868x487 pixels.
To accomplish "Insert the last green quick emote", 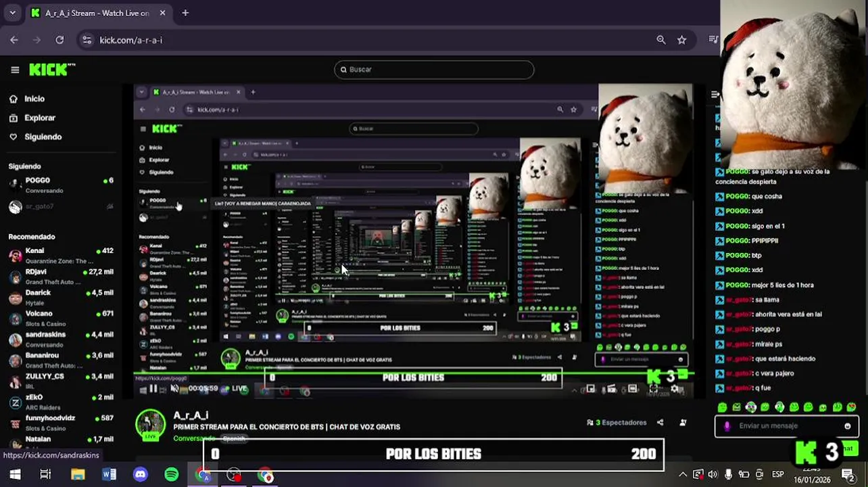I will [852, 407].
